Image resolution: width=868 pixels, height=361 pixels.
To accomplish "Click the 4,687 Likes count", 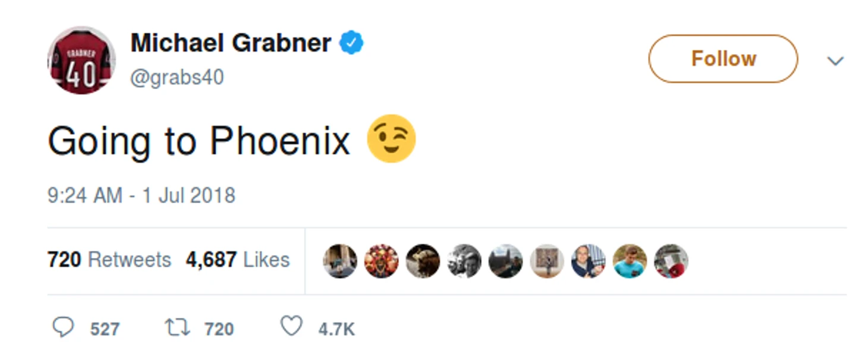I will coord(238,259).
